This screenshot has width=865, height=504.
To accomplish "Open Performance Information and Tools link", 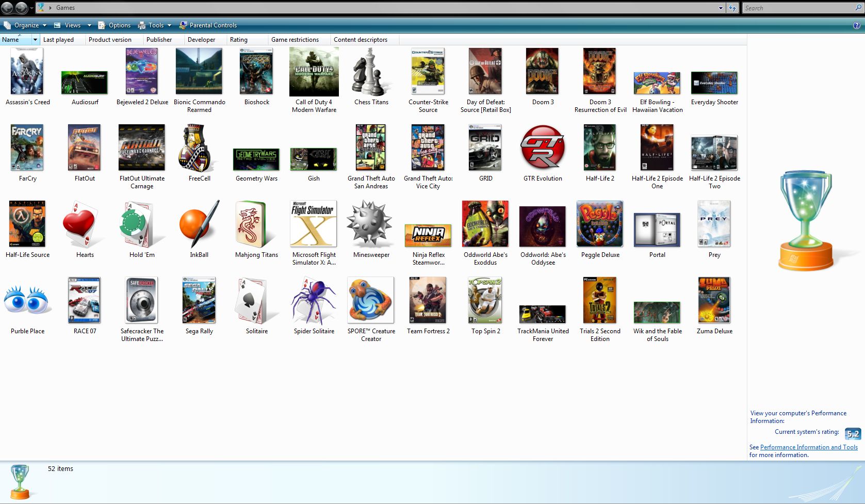I will click(809, 447).
